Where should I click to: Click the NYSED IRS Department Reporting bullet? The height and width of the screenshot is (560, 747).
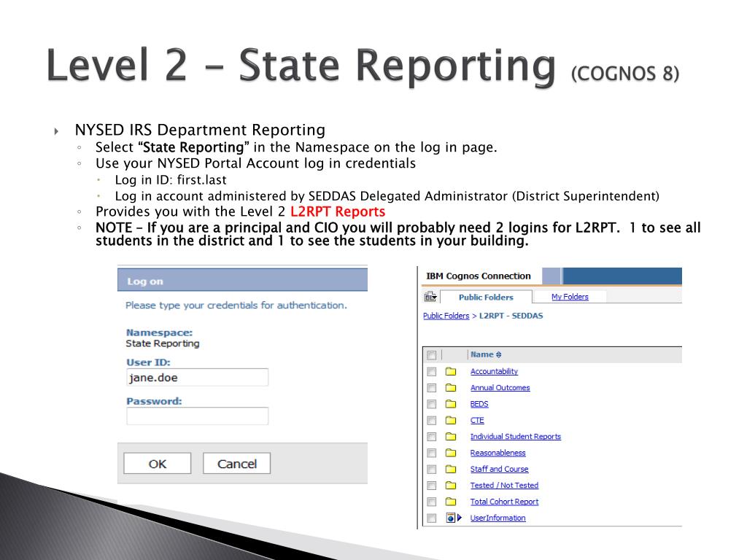(x=200, y=130)
